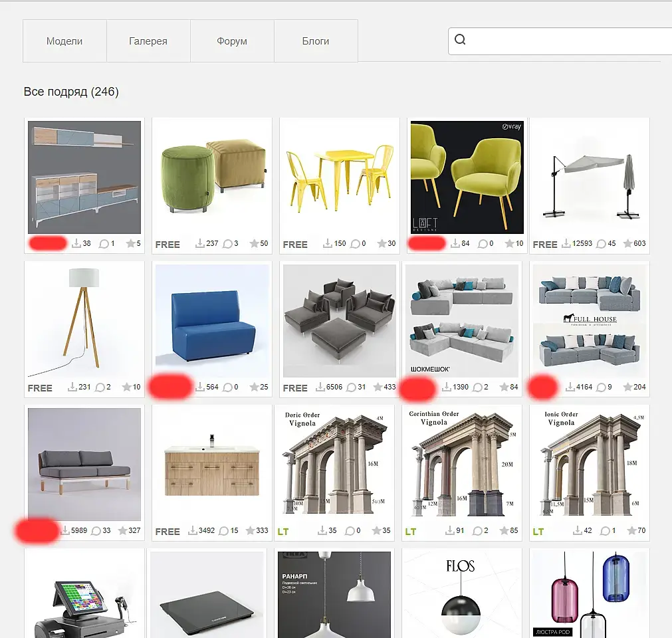Click download icon showing 5989 on daybed card

64,530
